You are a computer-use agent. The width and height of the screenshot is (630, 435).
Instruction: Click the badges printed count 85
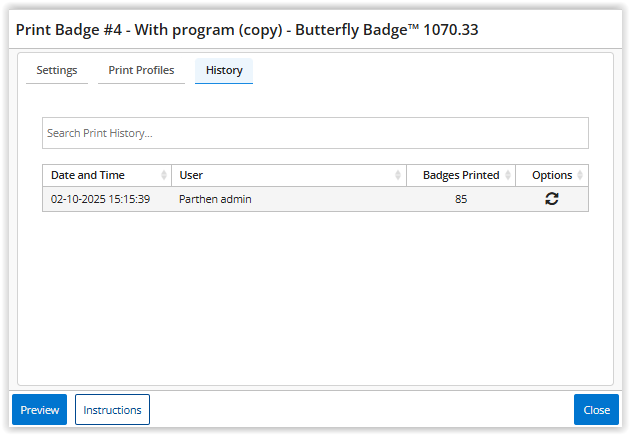[461, 199]
